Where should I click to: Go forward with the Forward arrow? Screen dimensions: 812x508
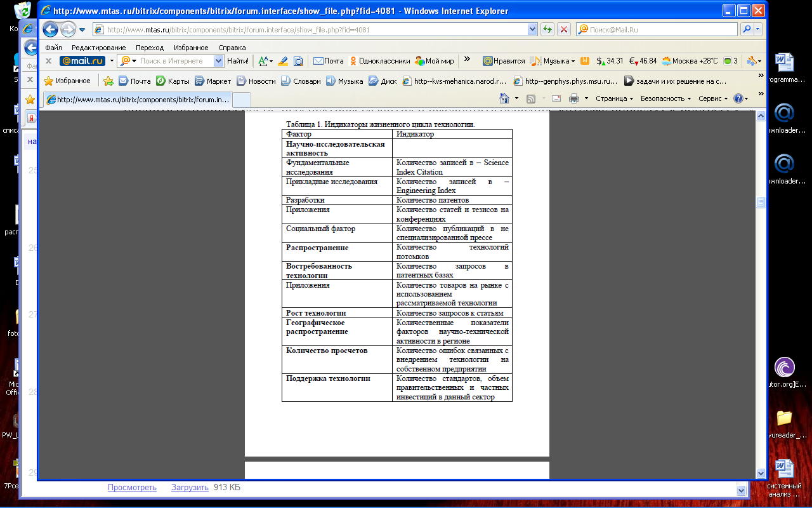click(68, 29)
